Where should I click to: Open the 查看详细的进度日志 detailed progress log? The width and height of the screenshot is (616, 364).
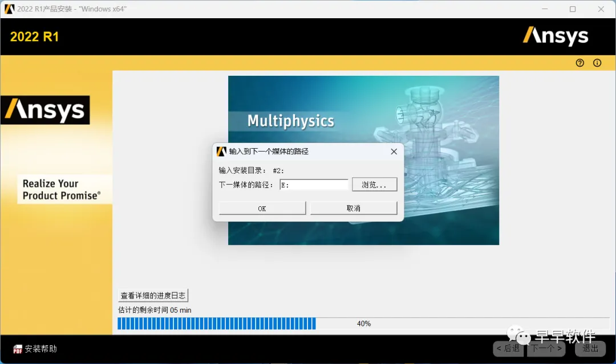tap(153, 295)
